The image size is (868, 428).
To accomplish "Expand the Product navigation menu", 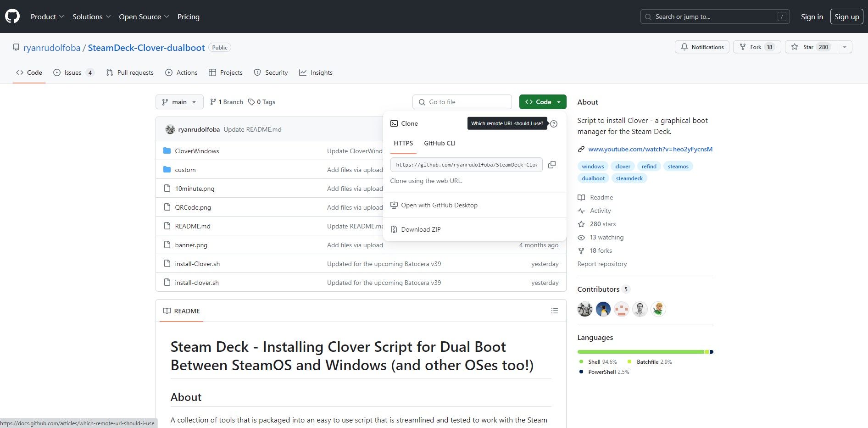I will 47,17.
